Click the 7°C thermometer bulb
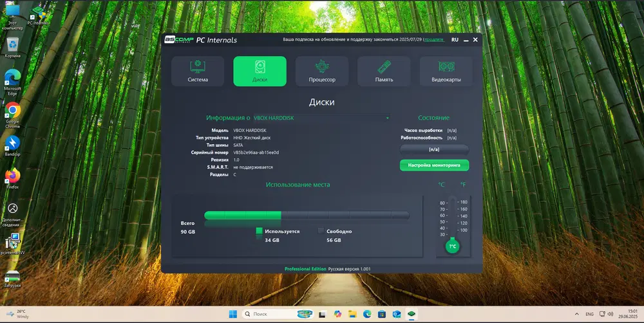 pyautogui.click(x=452, y=246)
